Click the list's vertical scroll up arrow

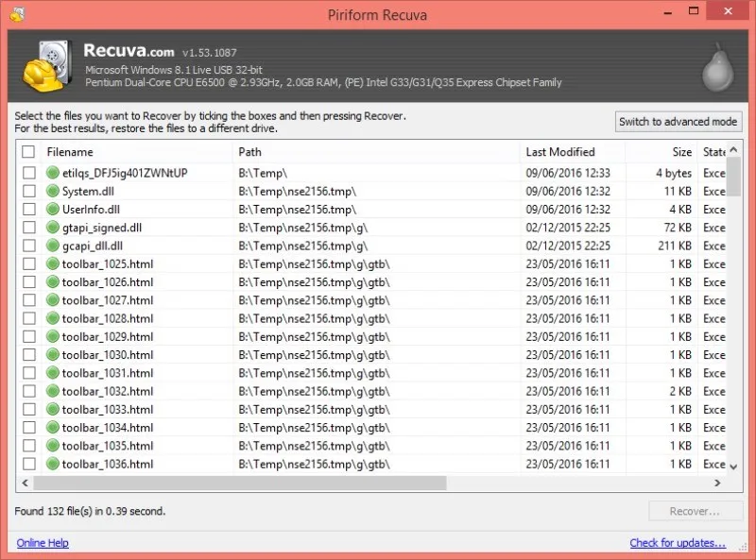734,150
